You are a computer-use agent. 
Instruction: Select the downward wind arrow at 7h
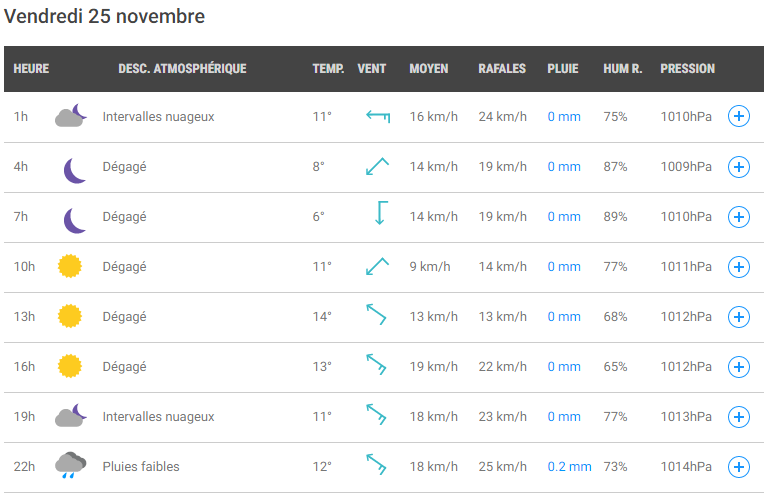tap(381, 213)
